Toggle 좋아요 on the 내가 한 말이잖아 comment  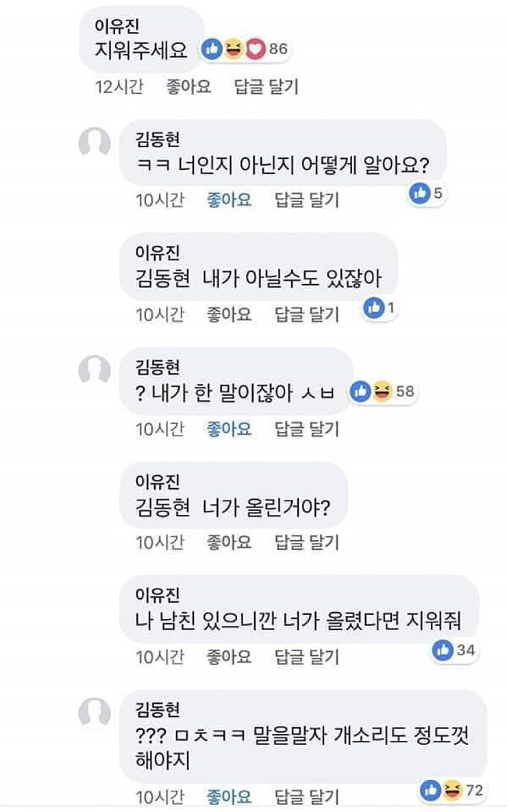point(229,429)
